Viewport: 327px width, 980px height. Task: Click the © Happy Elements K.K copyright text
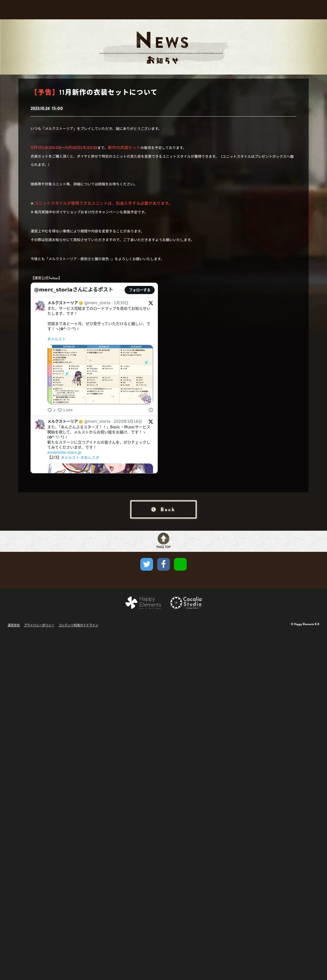pos(305,624)
